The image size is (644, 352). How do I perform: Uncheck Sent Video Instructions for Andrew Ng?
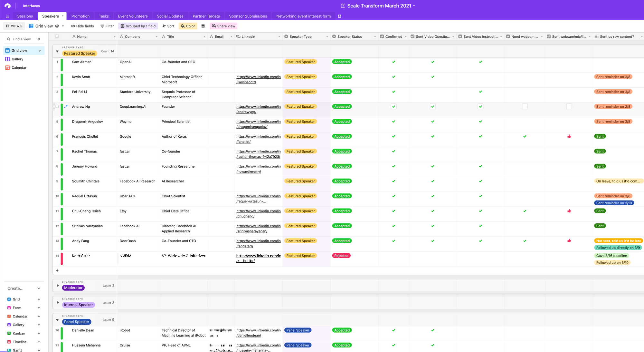pyautogui.click(x=480, y=106)
